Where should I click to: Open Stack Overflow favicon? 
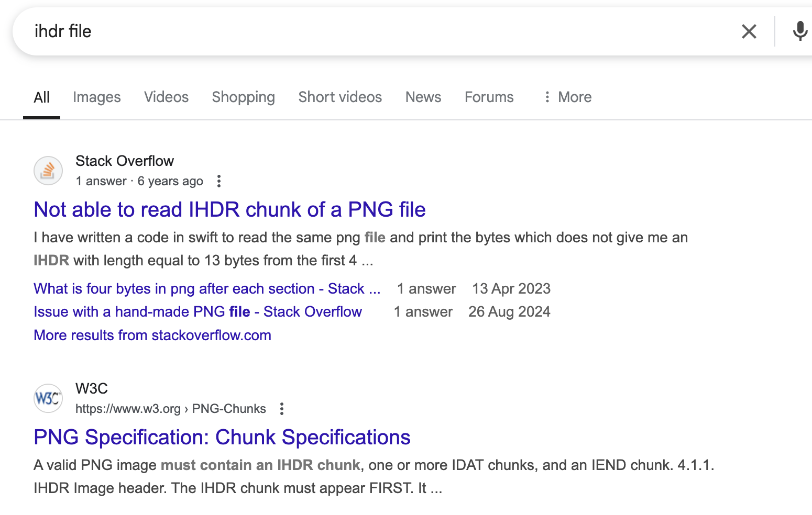[x=48, y=171]
